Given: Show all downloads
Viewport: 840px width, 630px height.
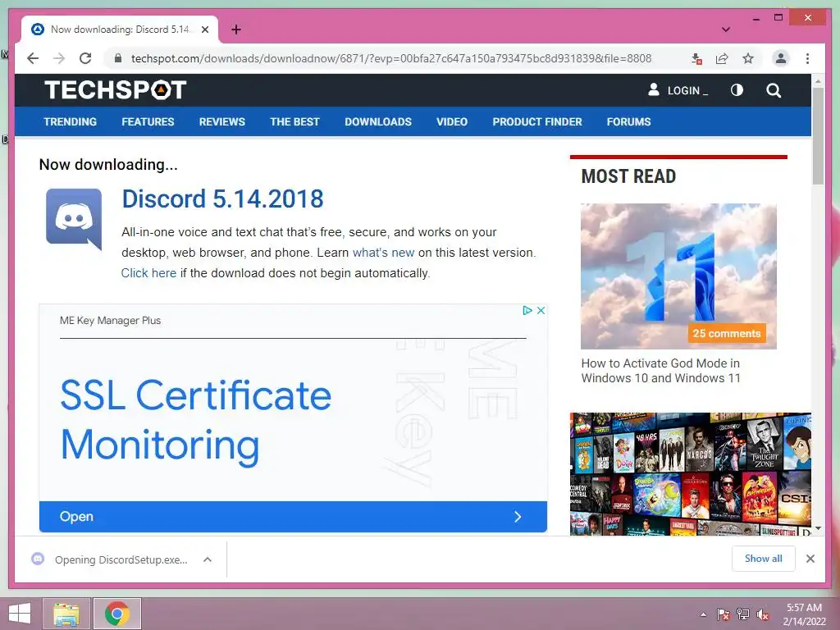Looking at the screenshot, I should pos(764,558).
